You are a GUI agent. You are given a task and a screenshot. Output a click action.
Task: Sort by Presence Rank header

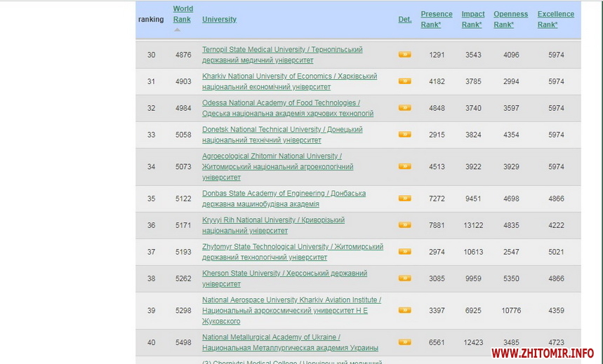coord(436,19)
